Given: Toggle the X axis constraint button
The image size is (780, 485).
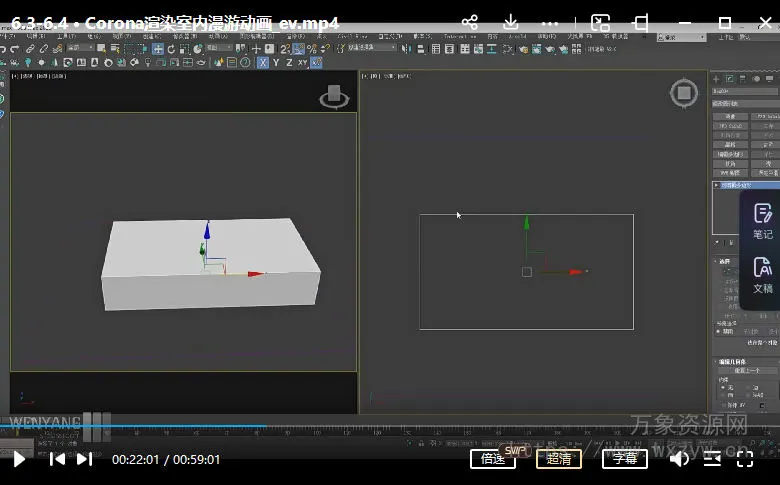Looking at the screenshot, I should click(x=263, y=62).
